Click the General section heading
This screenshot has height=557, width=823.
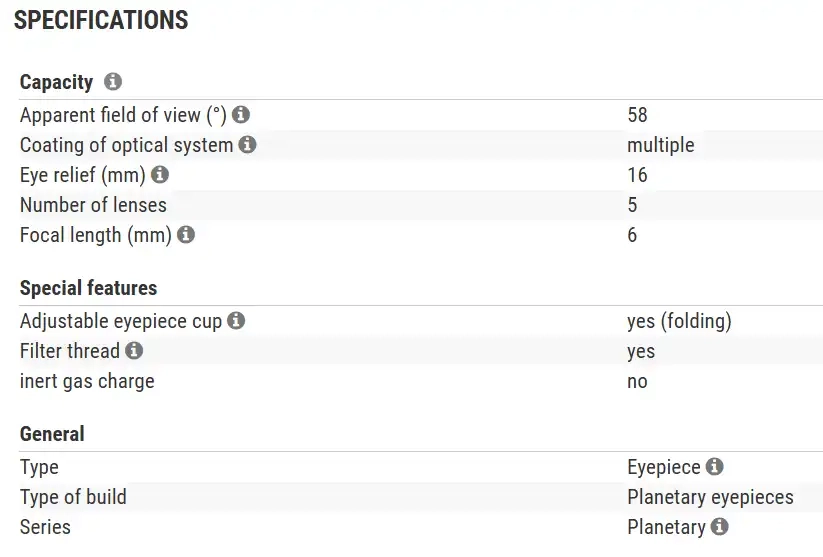coord(52,434)
